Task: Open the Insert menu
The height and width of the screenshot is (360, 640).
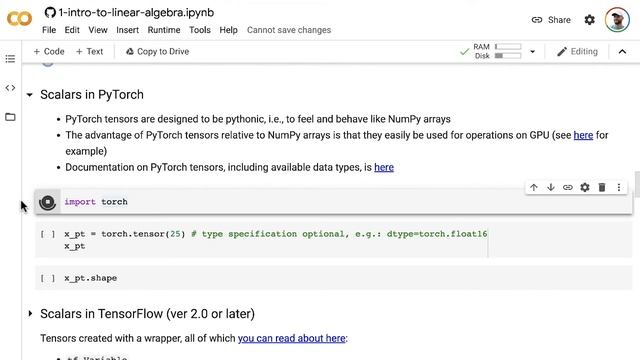Action: point(127,30)
